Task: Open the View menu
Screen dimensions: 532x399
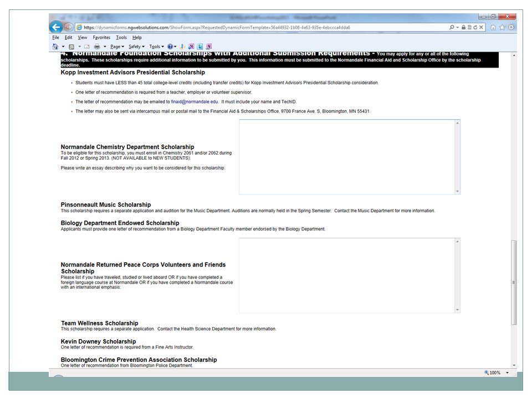Action: point(83,37)
